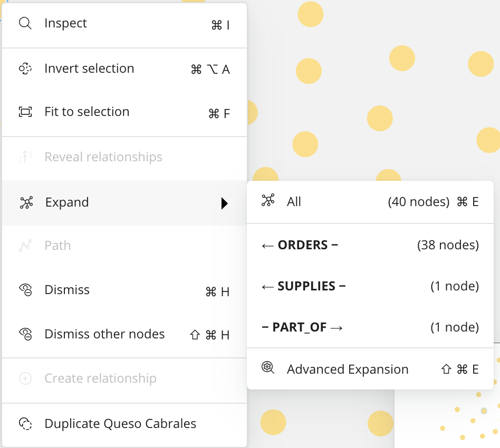Click the Fit to selection frame icon
Image resolution: width=500 pixels, height=448 pixels.
25,112
